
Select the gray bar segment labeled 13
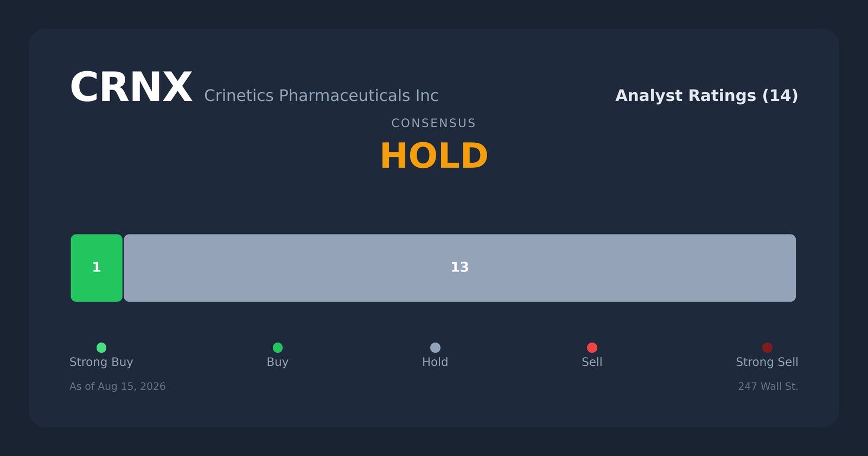tap(459, 268)
